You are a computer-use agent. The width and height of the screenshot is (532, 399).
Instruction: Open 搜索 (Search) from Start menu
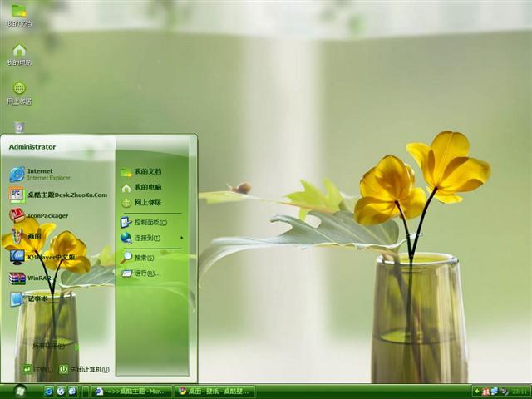click(x=137, y=258)
